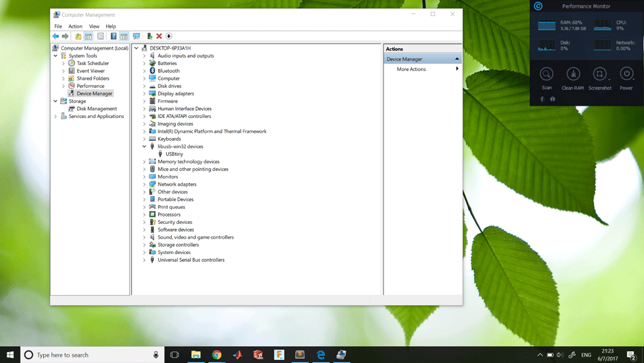This screenshot has height=363, width=644.
Task: Open the Action Center notification icon
Action: tap(632, 355)
